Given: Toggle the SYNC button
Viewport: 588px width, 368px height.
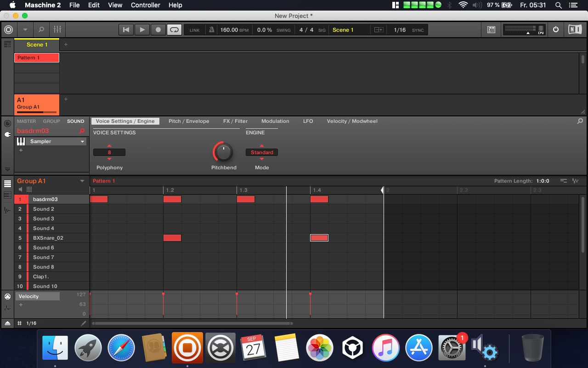Looking at the screenshot, I should (x=418, y=30).
